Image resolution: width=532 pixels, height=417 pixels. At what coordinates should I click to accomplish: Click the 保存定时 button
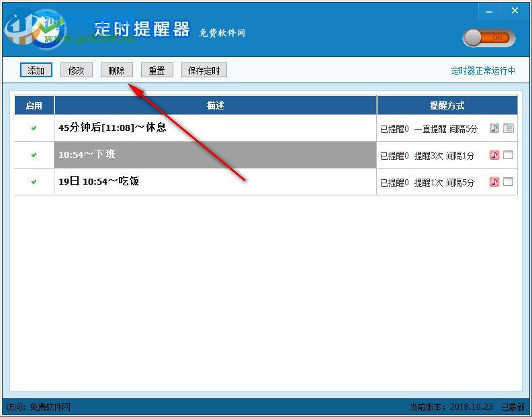[x=204, y=71]
